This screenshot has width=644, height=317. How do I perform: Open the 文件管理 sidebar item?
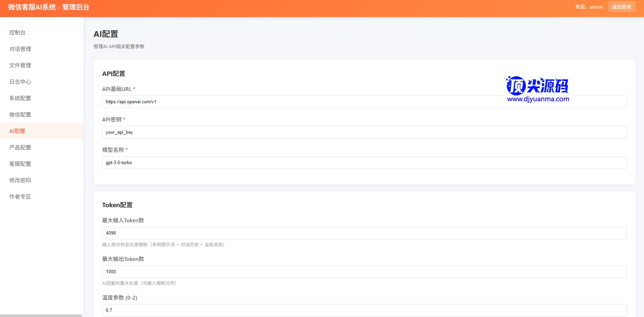coord(20,65)
